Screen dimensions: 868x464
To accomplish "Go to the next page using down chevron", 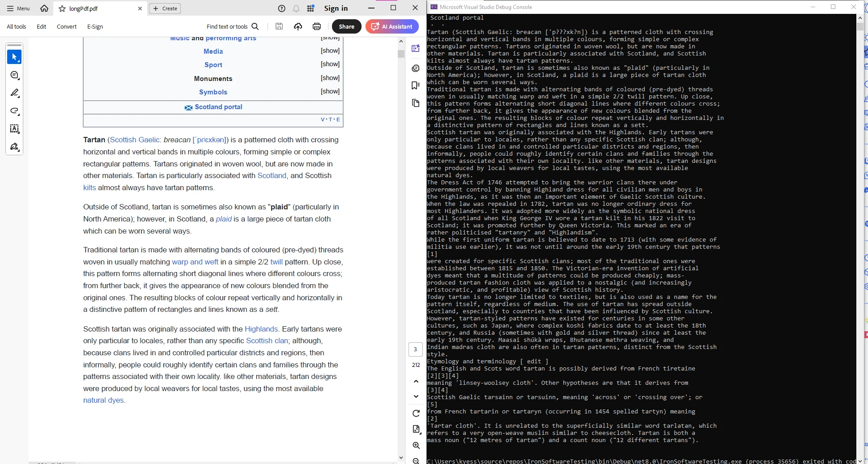I will [416, 396].
